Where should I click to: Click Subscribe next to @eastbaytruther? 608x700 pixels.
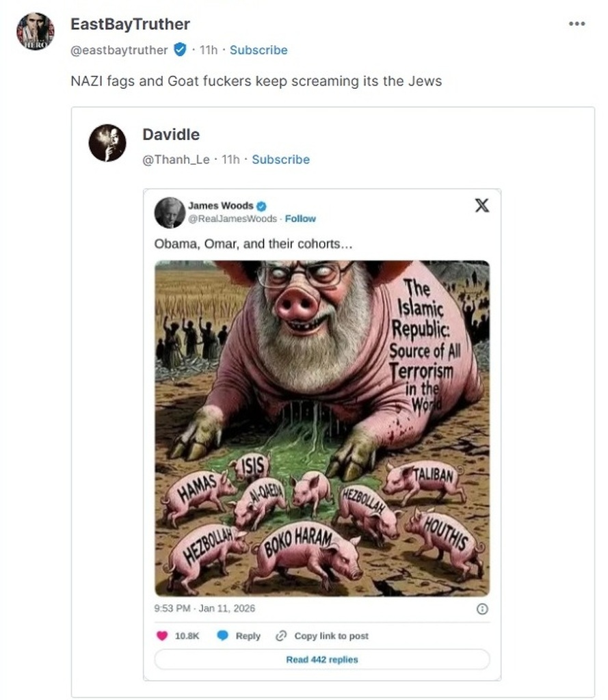259,50
